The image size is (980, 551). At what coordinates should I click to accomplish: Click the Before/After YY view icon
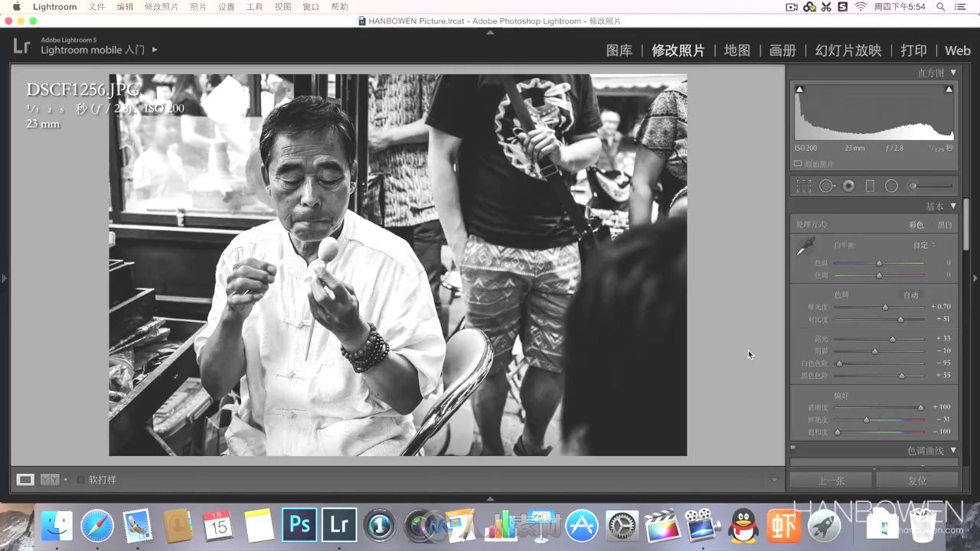[49, 480]
